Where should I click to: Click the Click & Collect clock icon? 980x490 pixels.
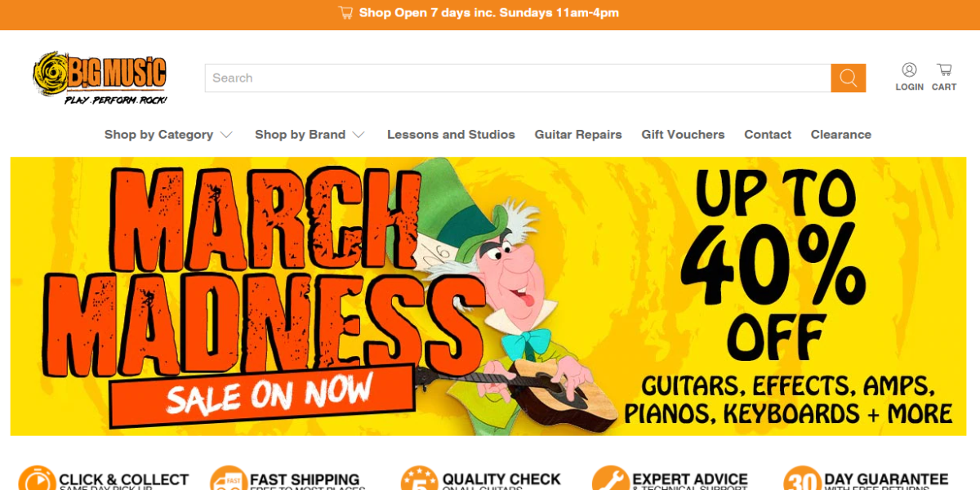(x=36, y=479)
